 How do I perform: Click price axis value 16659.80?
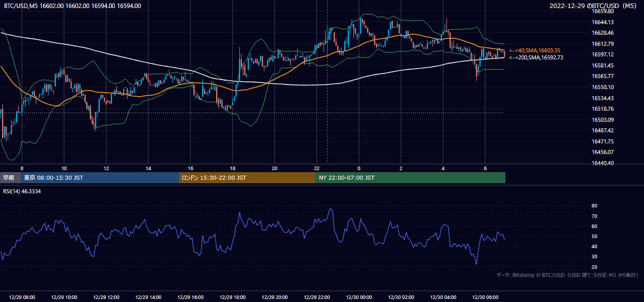pyautogui.click(x=602, y=11)
